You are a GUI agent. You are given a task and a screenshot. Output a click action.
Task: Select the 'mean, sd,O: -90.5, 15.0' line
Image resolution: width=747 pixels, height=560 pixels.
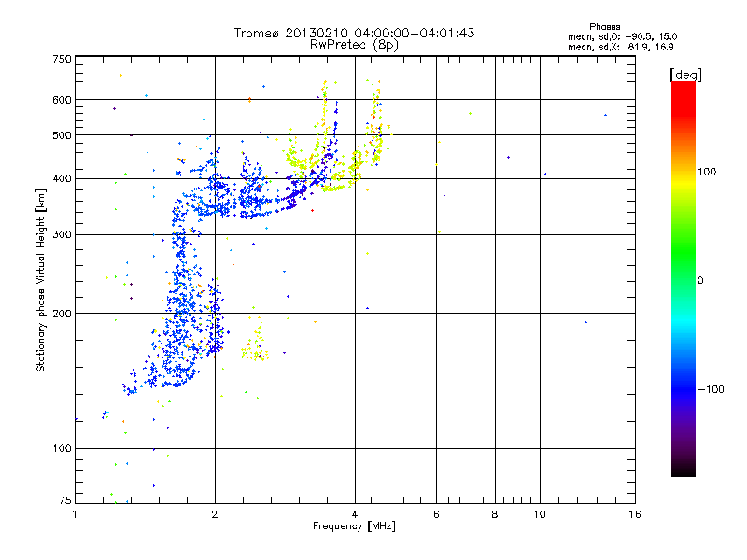(x=622, y=36)
